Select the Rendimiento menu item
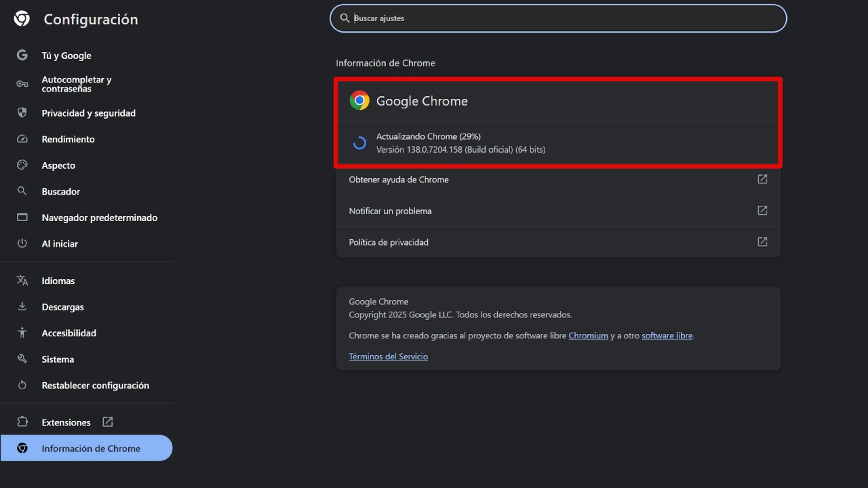Image resolution: width=868 pixels, height=488 pixels. point(87,139)
